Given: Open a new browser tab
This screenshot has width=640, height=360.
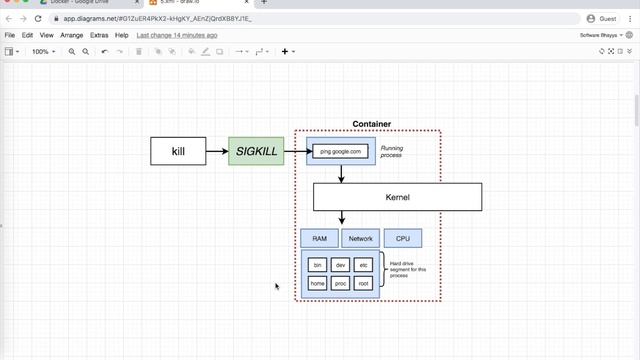Looking at the screenshot, I should [264, 2].
